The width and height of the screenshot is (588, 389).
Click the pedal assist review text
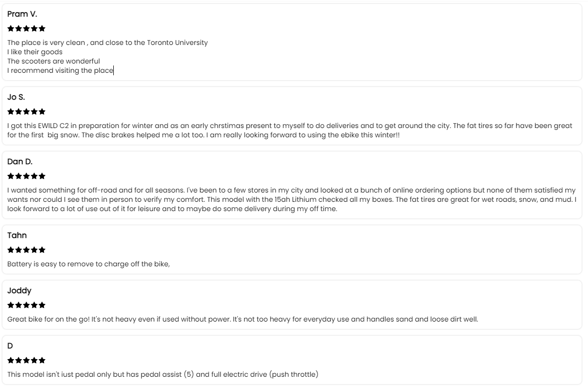coord(163,374)
